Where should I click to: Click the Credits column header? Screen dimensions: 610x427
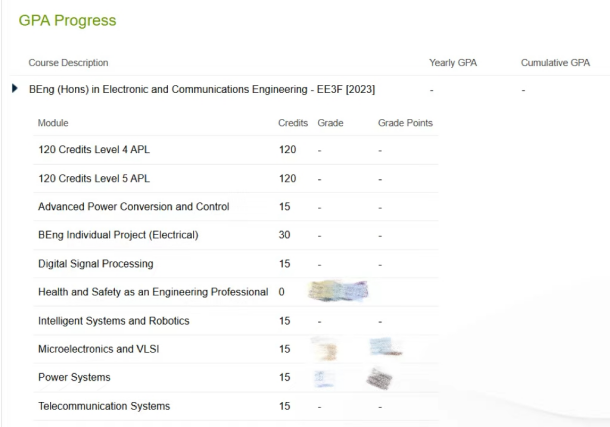[292, 122]
